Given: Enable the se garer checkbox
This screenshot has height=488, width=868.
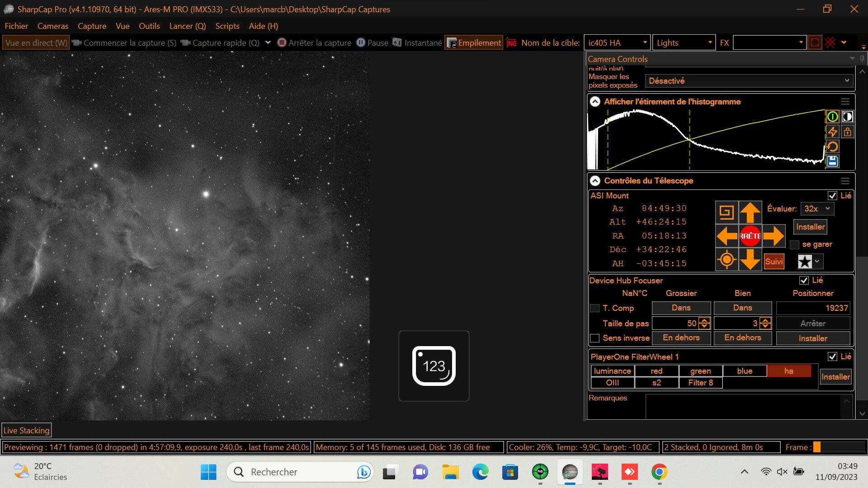Looking at the screenshot, I should pos(794,244).
